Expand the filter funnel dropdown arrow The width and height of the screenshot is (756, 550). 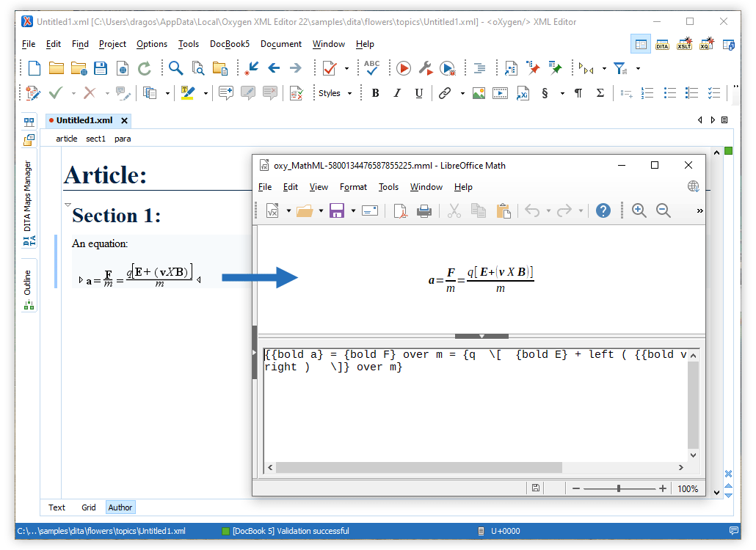[x=638, y=69]
